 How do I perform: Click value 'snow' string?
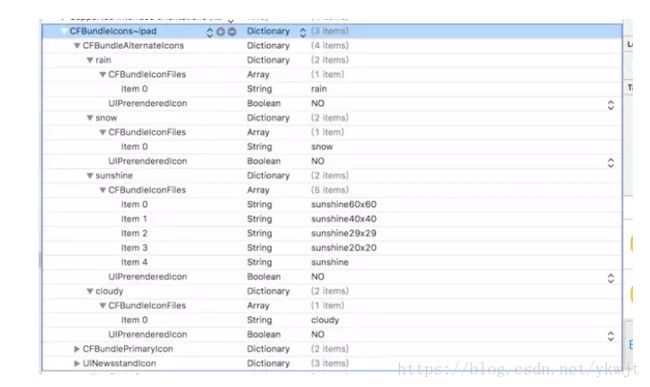tap(322, 147)
